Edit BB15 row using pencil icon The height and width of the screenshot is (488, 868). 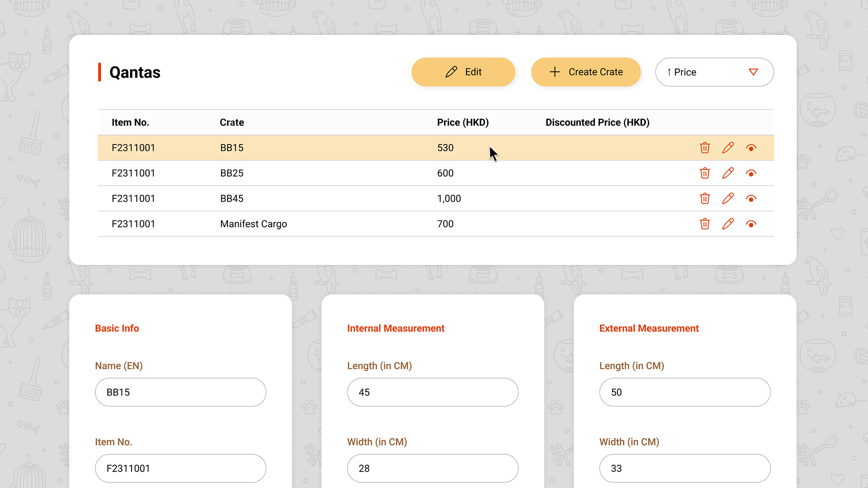(728, 148)
